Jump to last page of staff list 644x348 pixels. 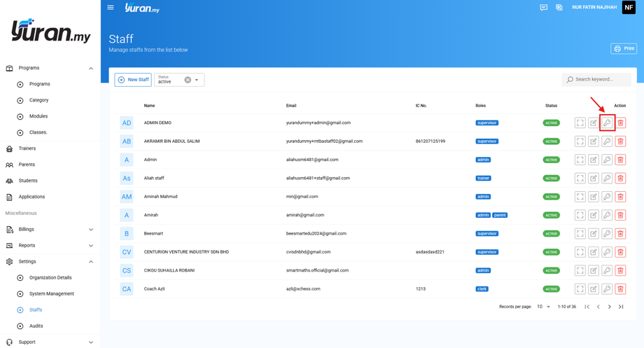621,307
